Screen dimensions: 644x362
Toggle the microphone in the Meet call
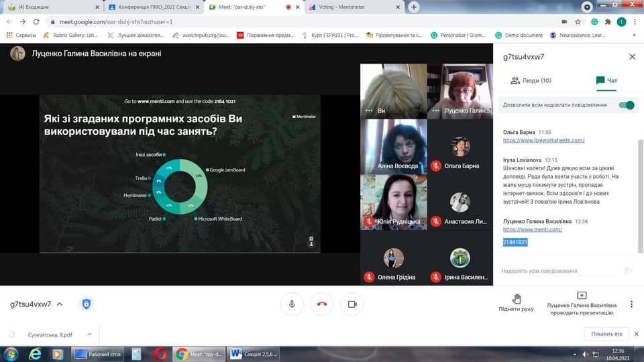(292, 304)
